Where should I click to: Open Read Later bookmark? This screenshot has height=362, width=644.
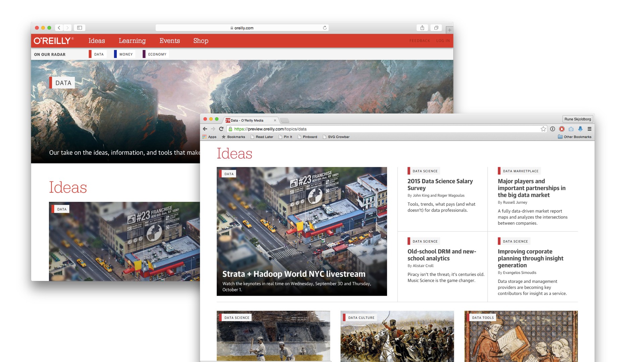tap(262, 137)
